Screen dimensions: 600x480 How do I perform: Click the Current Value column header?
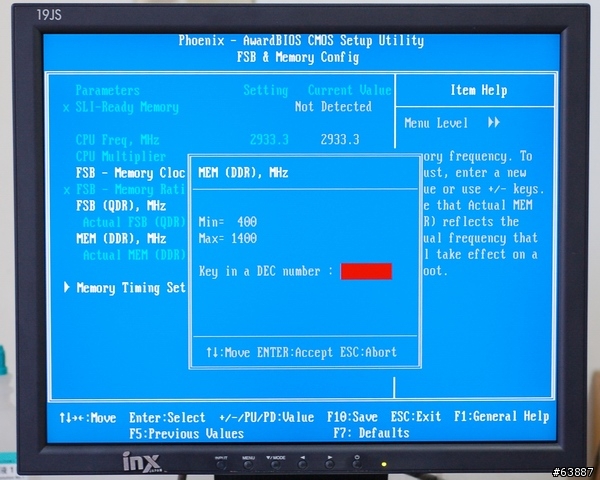pyautogui.click(x=350, y=90)
